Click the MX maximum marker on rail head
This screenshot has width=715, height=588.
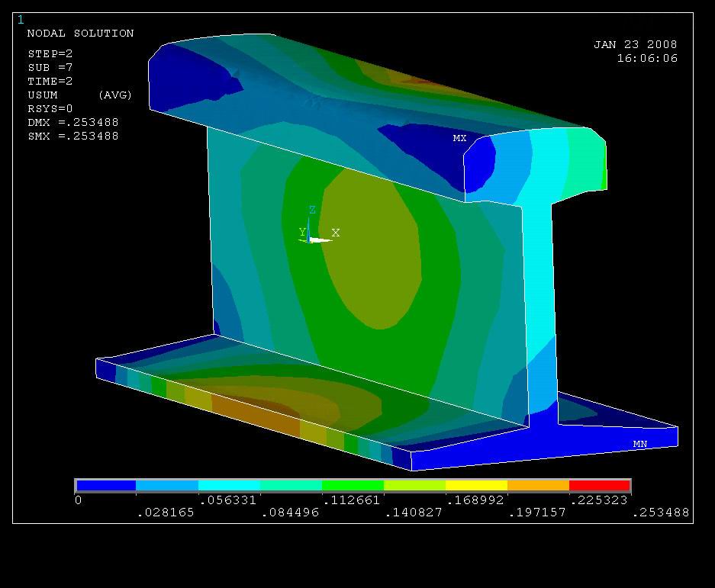point(459,138)
